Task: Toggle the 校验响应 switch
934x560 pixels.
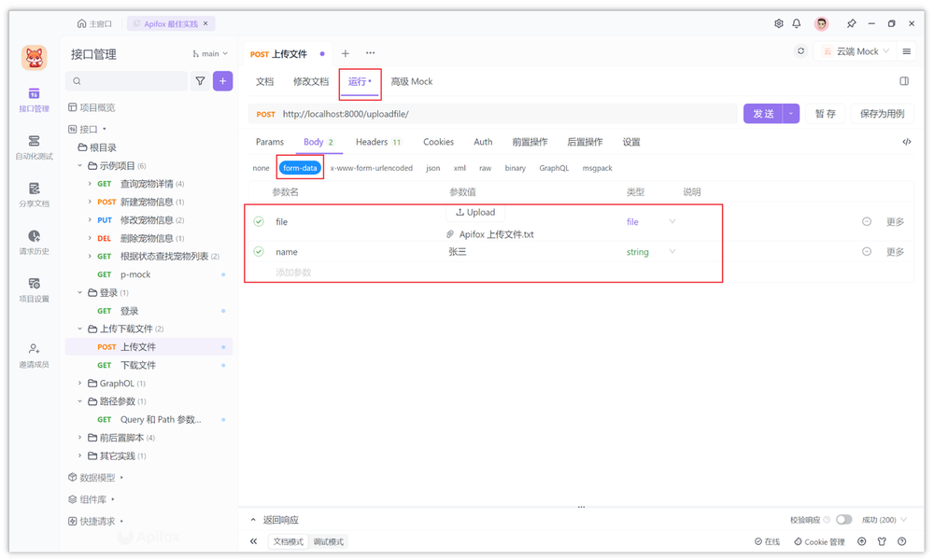Action: point(843,520)
